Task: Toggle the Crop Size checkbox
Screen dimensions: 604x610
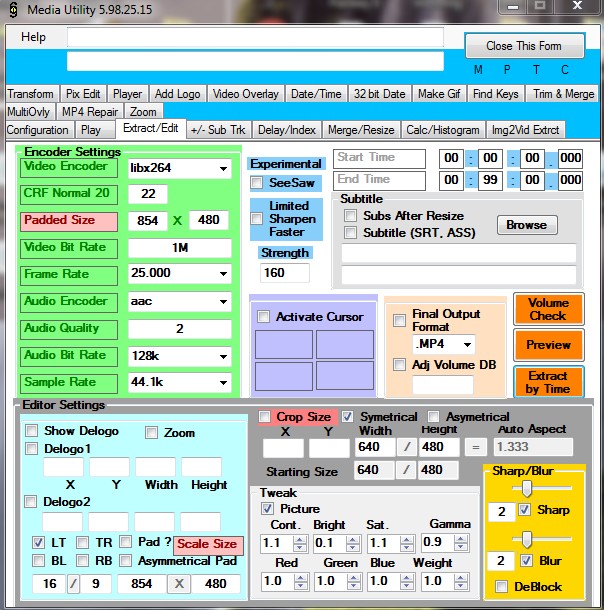Action: click(x=264, y=417)
